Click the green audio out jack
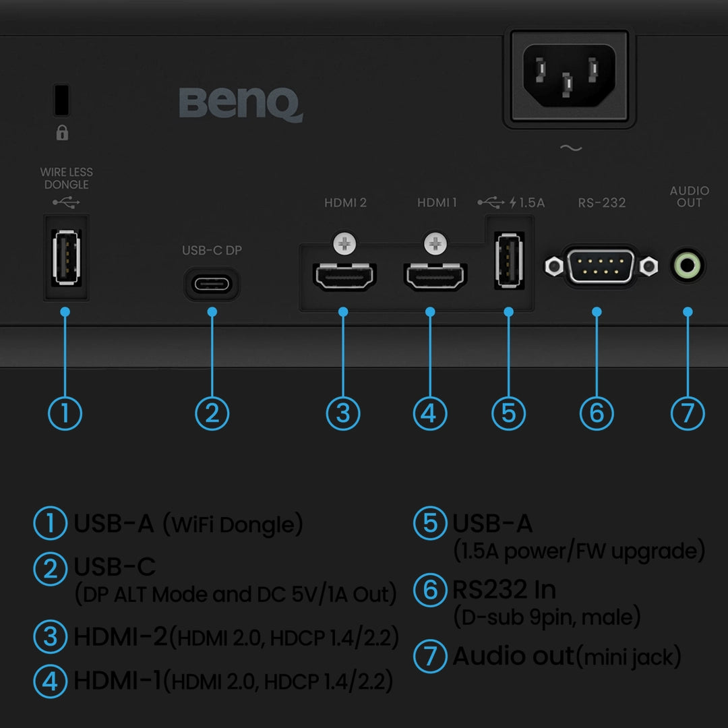728x728 pixels. point(688,266)
